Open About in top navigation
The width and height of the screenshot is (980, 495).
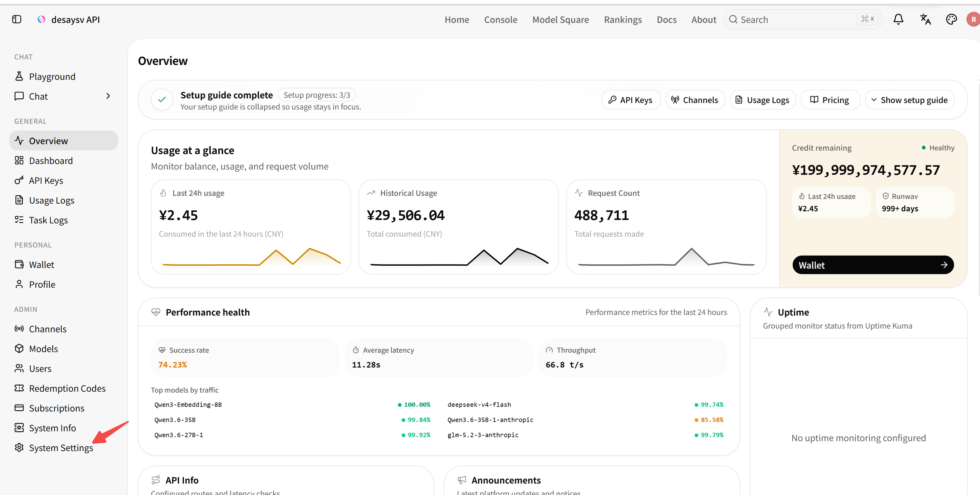(704, 19)
